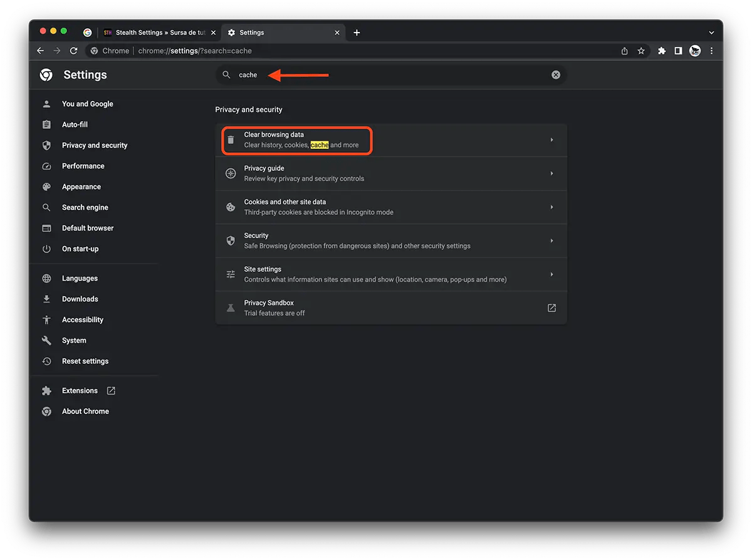
Task: Open the Privacy Sandbox external link
Action: pyautogui.click(x=551, y=308)
